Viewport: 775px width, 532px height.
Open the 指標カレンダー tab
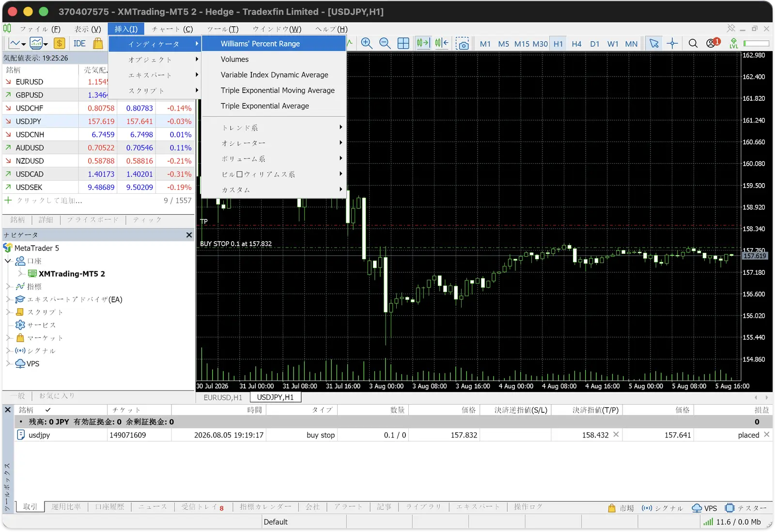click(265, 507)
